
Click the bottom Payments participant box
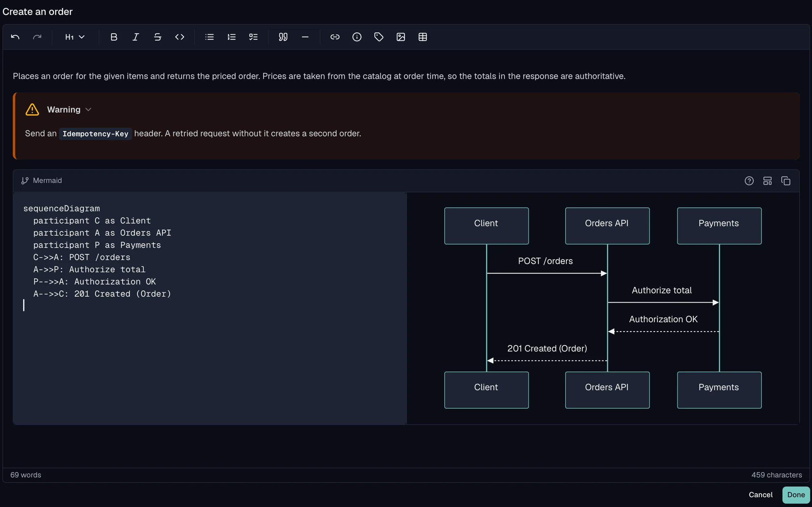coord(719,390)
